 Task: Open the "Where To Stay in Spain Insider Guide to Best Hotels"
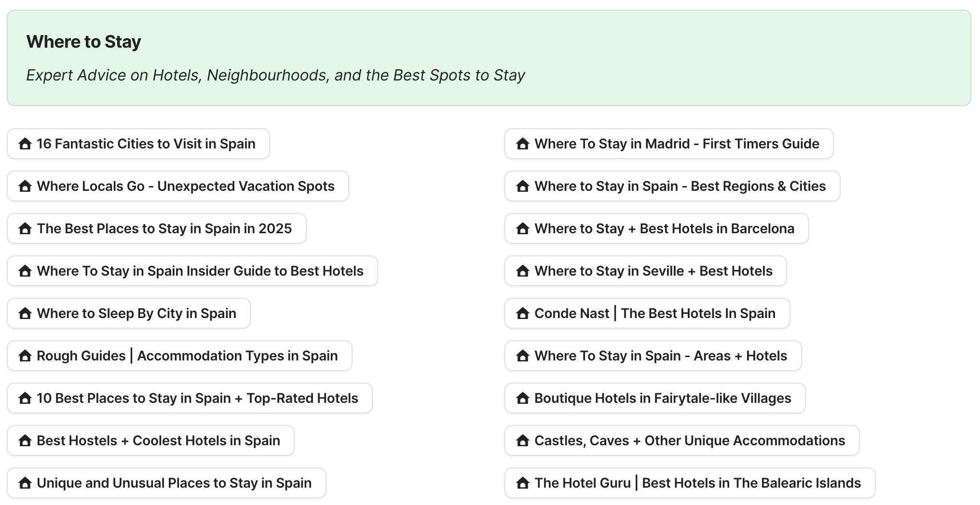[192, 270]
